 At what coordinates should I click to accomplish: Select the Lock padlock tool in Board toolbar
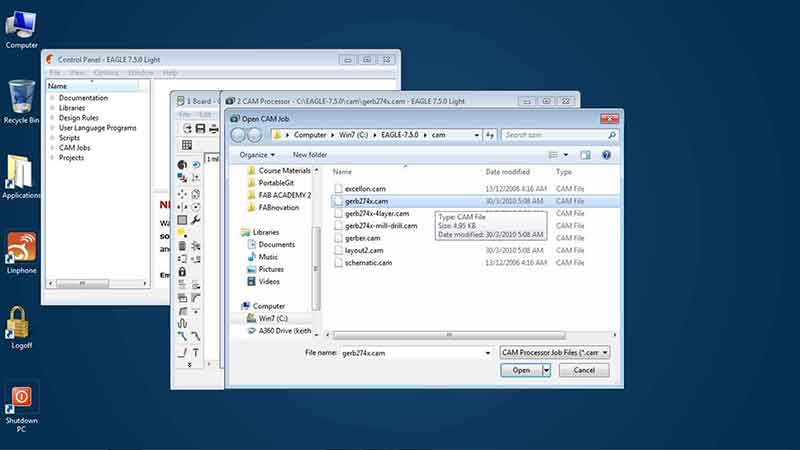point(182,271)
